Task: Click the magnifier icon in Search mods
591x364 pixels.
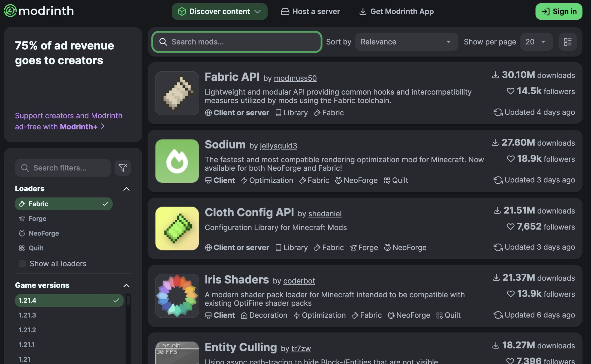Action: tap(163, 42)
